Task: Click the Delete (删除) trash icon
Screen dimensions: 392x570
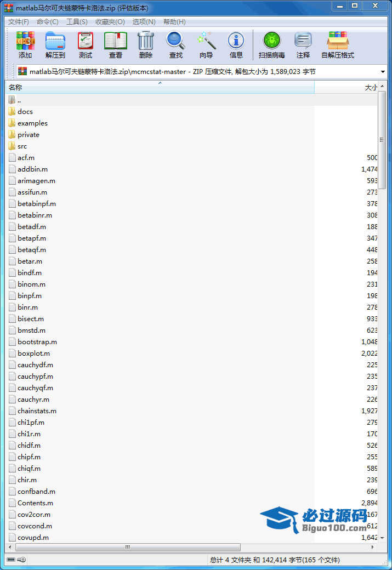Action: pyautogui.click(x=146, y=45)
